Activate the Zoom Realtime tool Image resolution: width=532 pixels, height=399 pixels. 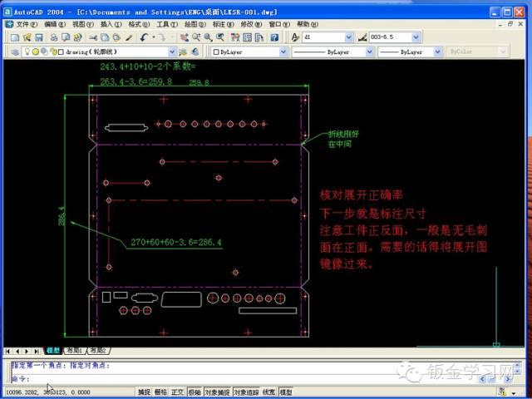click(196, 37)
